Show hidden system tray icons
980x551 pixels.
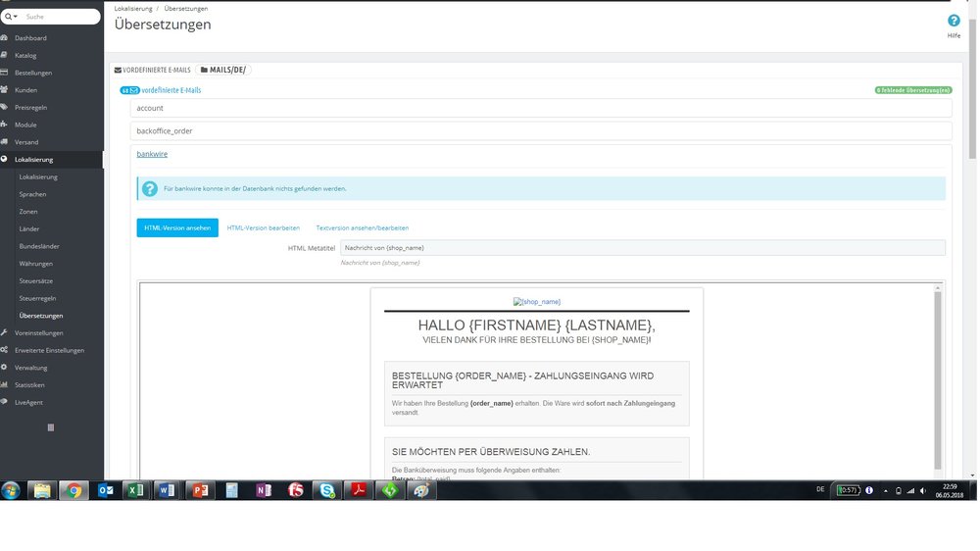point(886,491)
